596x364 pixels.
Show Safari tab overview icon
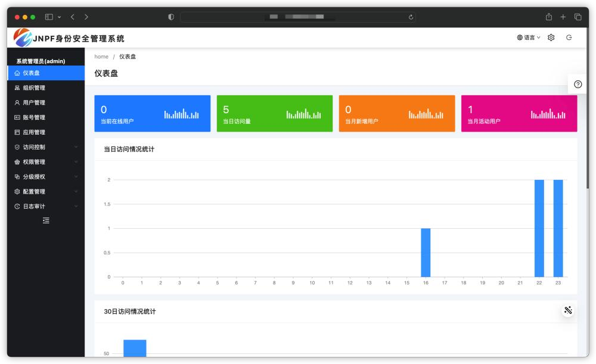(578, 17)
